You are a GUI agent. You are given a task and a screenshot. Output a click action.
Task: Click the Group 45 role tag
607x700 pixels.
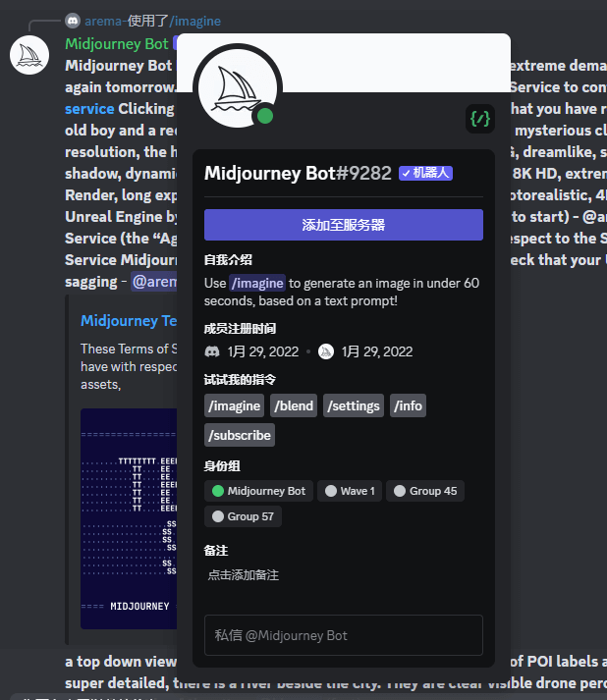pos(425,491)
